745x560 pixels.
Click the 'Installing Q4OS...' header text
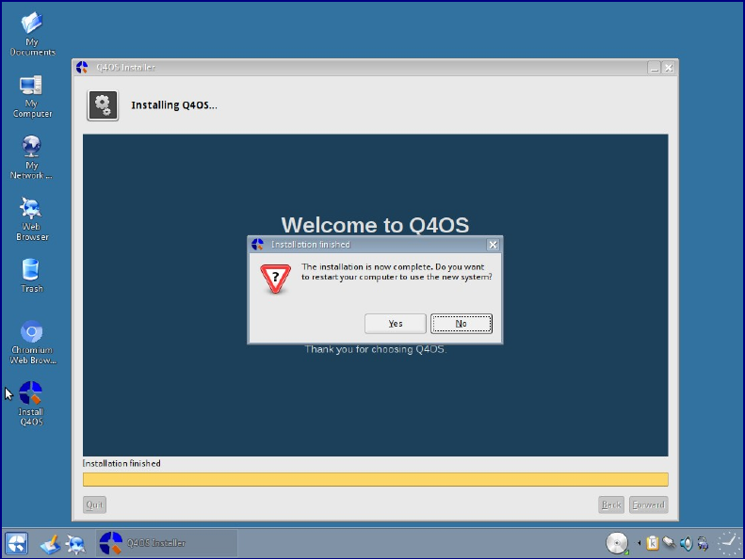(x=174, y=105)
